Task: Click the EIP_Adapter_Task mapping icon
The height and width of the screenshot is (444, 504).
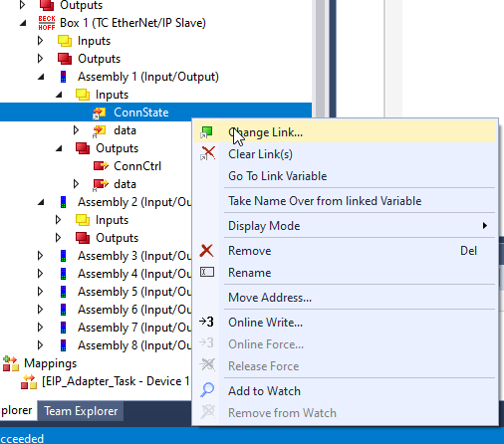Action: (x=29, y=381)
